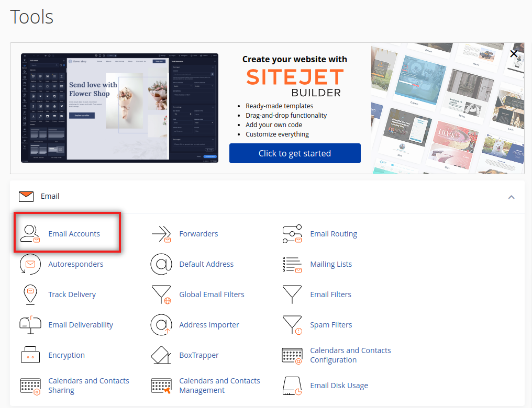
Task: Click the Track Delivery pin icon
Action: [x=30, y=294]
